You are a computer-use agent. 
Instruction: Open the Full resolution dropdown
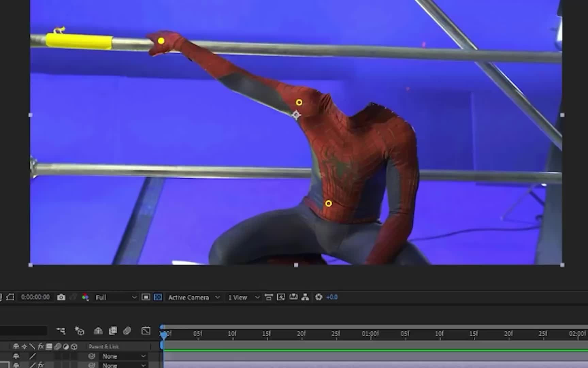tap(116, 297)
